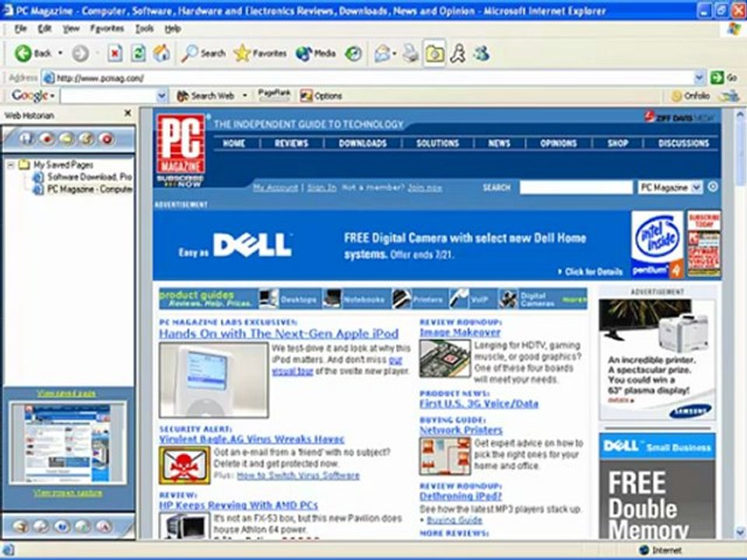Click the saved page thumbnail preview
This screenshot has width=747, height=560.
coord(68,443)
